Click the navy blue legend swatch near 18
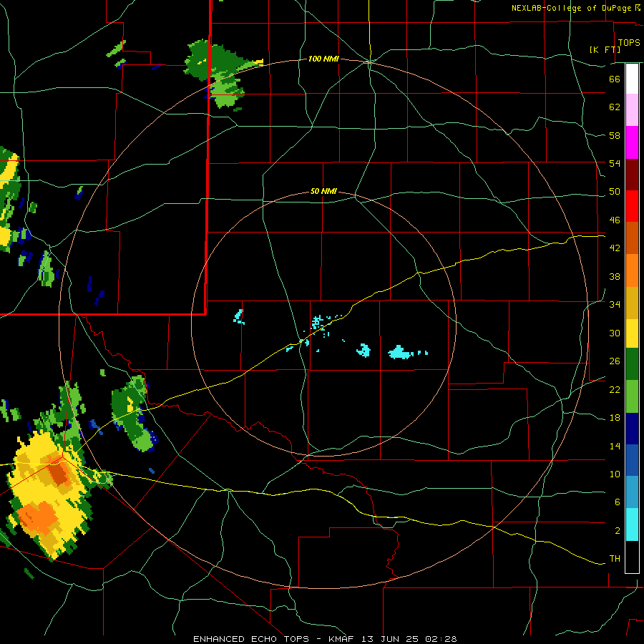The image size is (644, 644). click(632, 429)
